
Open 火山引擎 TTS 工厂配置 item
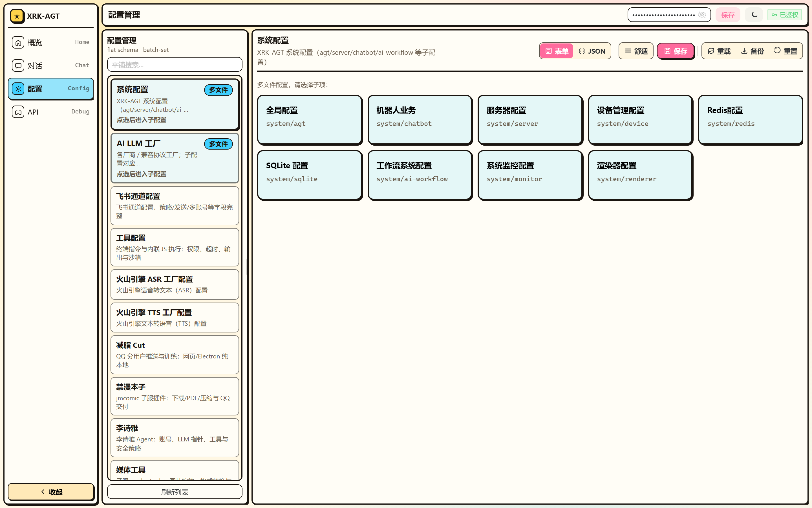[175, 317]
